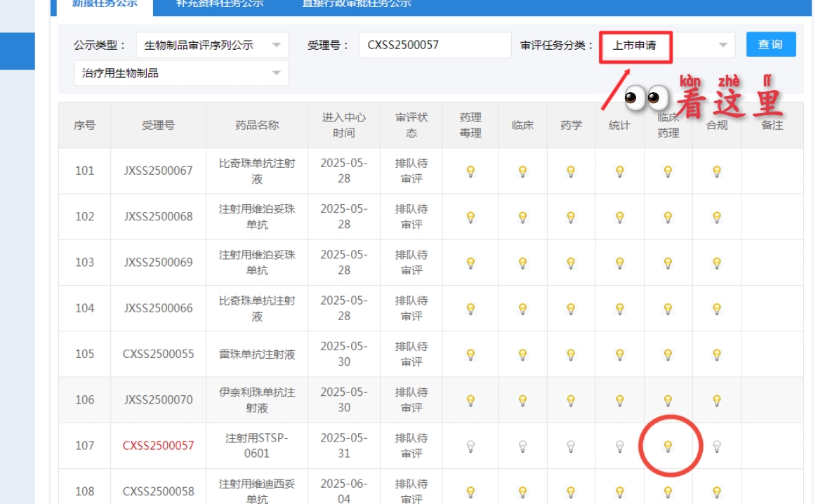The height and width of the screenshot is (504, 825).
Task: Click the 药学 bulb in row 105
Action: point(571,354)
